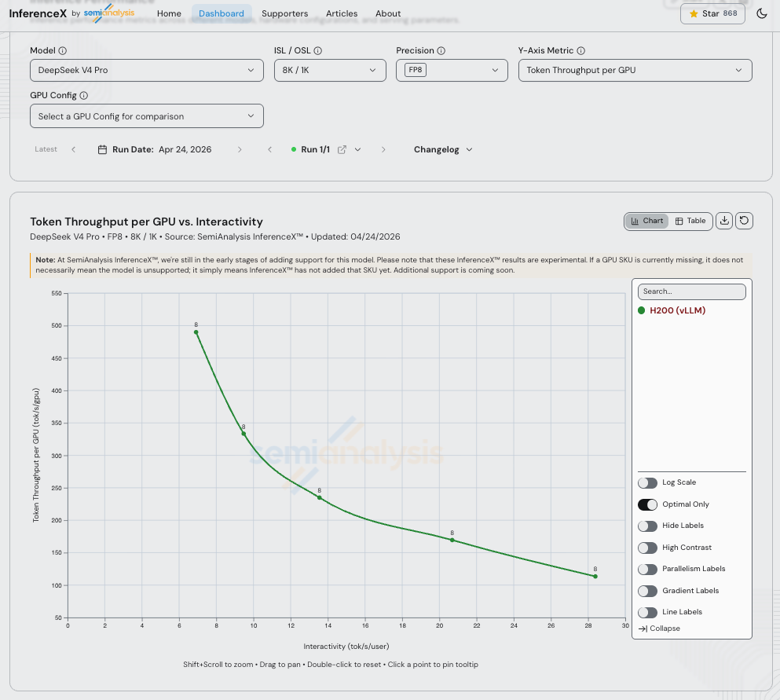Open the Supporters page
Viewport: 780px width, 700px height.
point(284,13)
